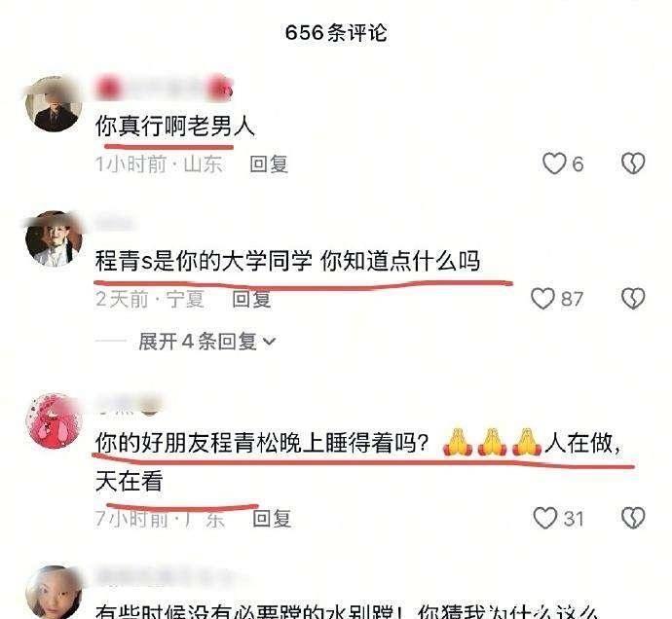Click the chevron next to 展开4条回复
This screenshot has height=619, width=672.
point(269,342)
